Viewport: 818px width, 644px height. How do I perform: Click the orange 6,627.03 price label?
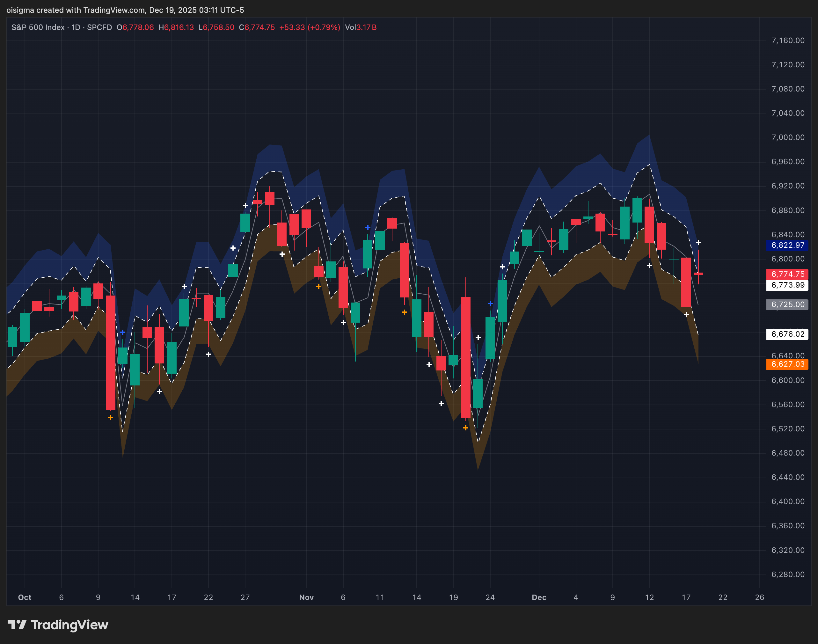point(787,364)
